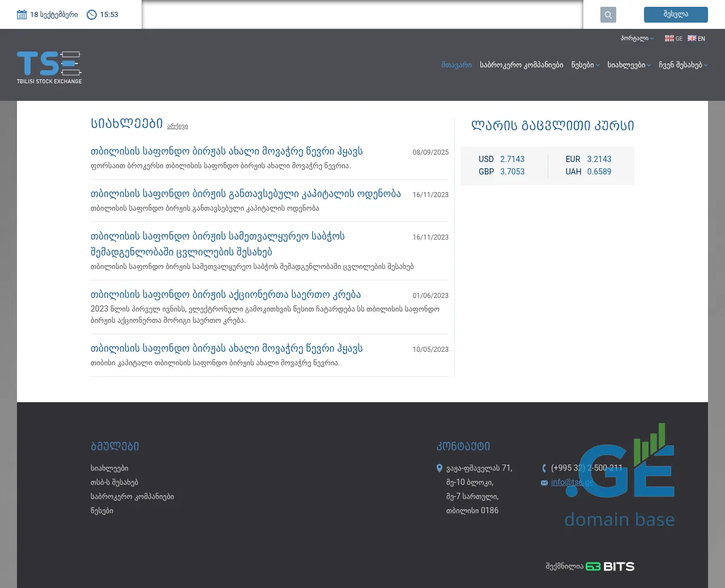Expand the ჩვენ შესახებ navigation dropdown

tap(683, 65)
